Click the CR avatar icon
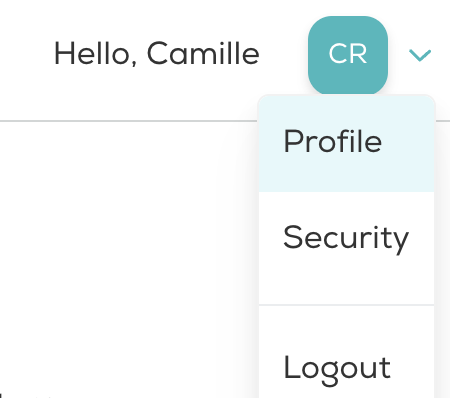The width and height of the screenshot is (450, 398). point(348,56)
